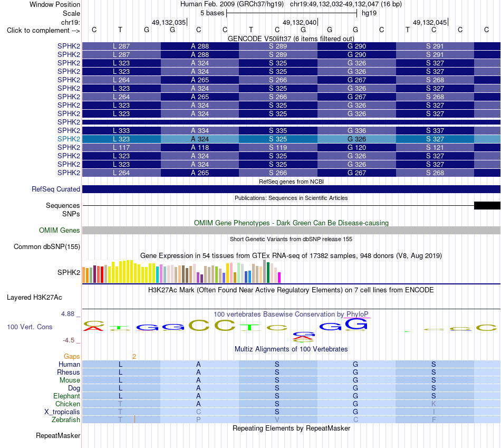The height and width of the screenshot is (448, 501).
Task: Click the RepeatMasker track label
Action: pos(58,436)
